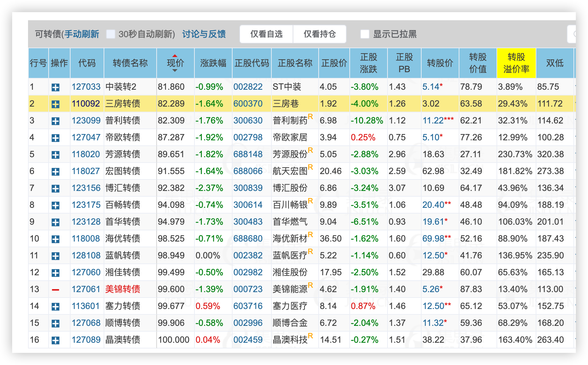
Task: Open 讨论与反馈 link
Action: 204,34
